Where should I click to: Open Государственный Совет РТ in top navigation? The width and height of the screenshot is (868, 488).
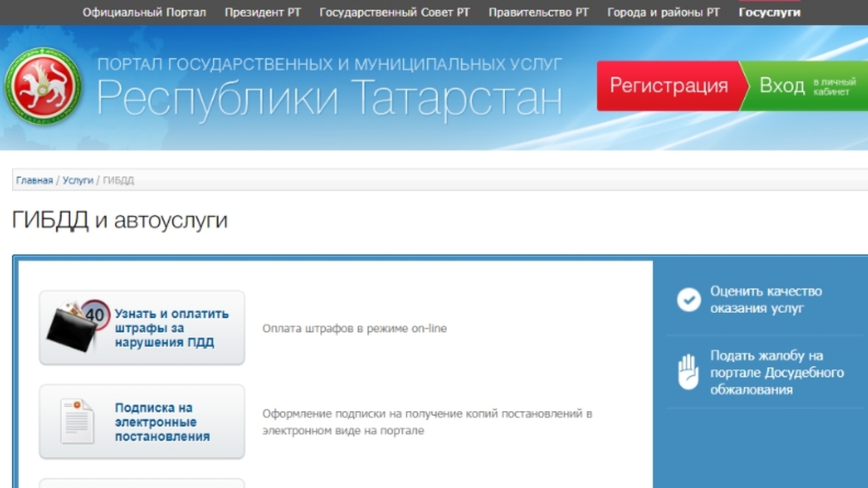pyautogui.click(x=394, y=12)
